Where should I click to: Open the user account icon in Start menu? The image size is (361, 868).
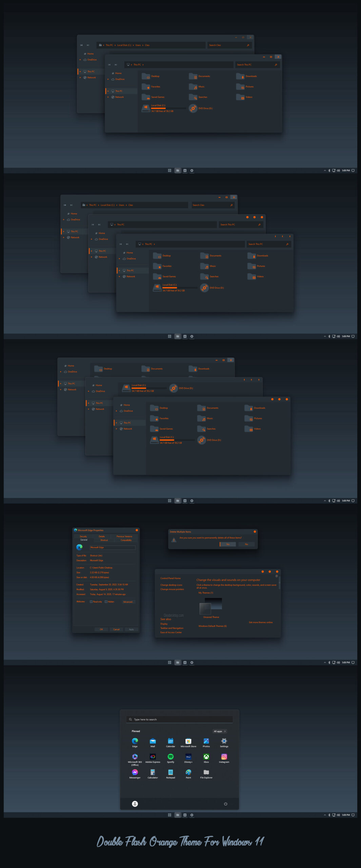pyautogui.click(x=135, y=804)
